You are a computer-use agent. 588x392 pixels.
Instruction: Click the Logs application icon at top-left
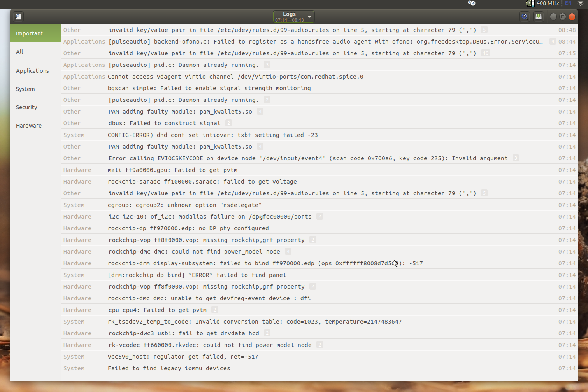(x=18, y=17)
